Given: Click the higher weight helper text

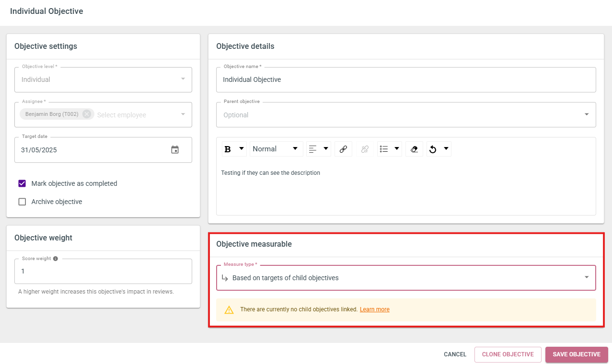Looking at the screenshot, I should coord(96,292).
